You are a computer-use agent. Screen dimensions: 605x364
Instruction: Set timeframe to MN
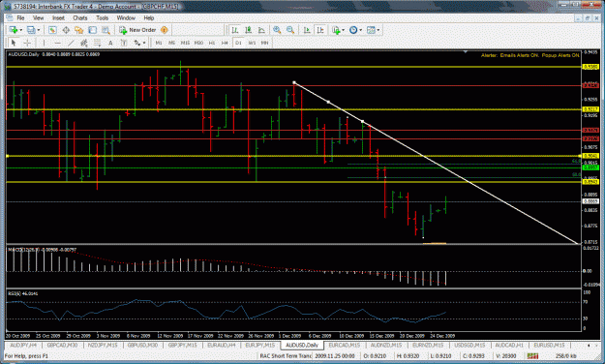point(264,43)
